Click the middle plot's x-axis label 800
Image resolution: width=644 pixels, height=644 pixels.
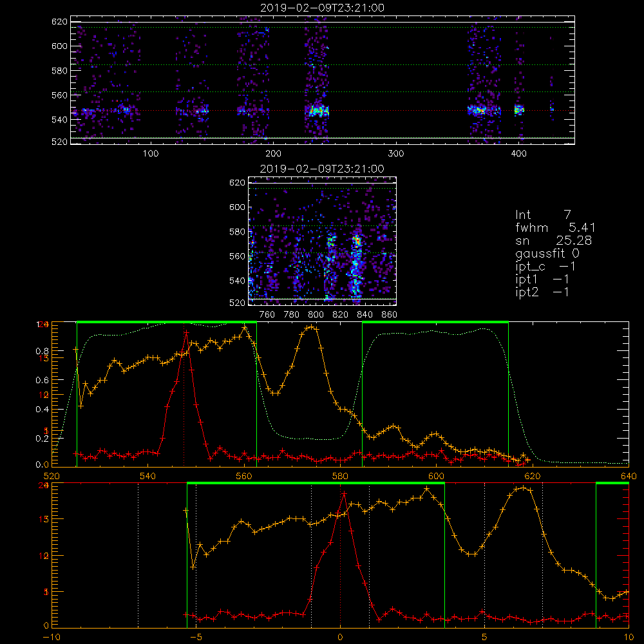(316, 315)
